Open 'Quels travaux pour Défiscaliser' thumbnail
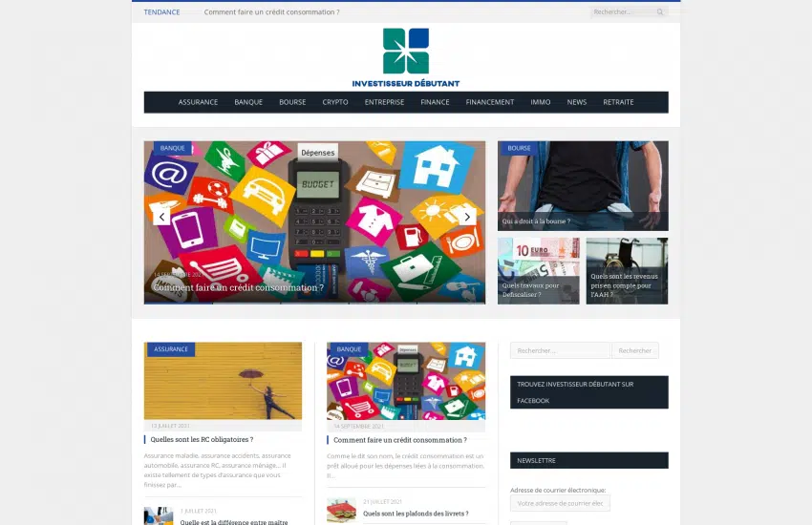Screen dimensions: 812x525 [538, 271]
